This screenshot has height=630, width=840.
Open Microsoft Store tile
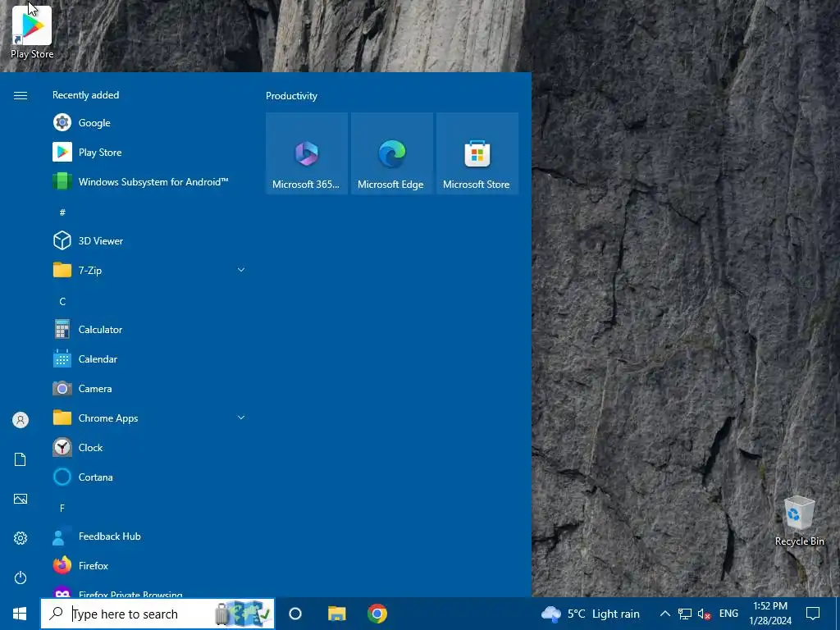coord(477,153)
